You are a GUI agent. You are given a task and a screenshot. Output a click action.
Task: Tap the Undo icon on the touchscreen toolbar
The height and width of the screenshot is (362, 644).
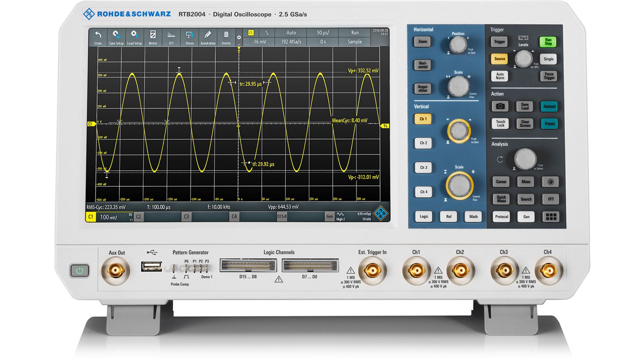coord(98,37)
